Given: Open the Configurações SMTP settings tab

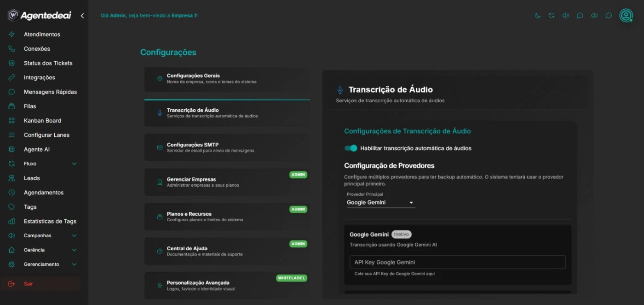Looking at the screenshot, I should 227,147.
